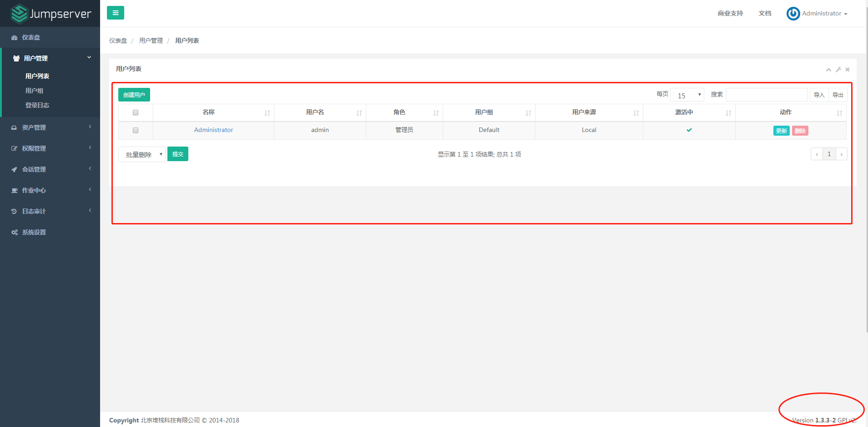Tick the select-all checkbox in the table header
This screenshot has width=868, height=427.
click(x=136, y=112)
